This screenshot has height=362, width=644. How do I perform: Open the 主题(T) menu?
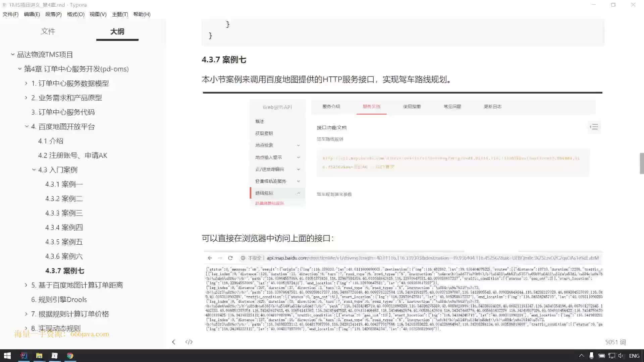120,14
